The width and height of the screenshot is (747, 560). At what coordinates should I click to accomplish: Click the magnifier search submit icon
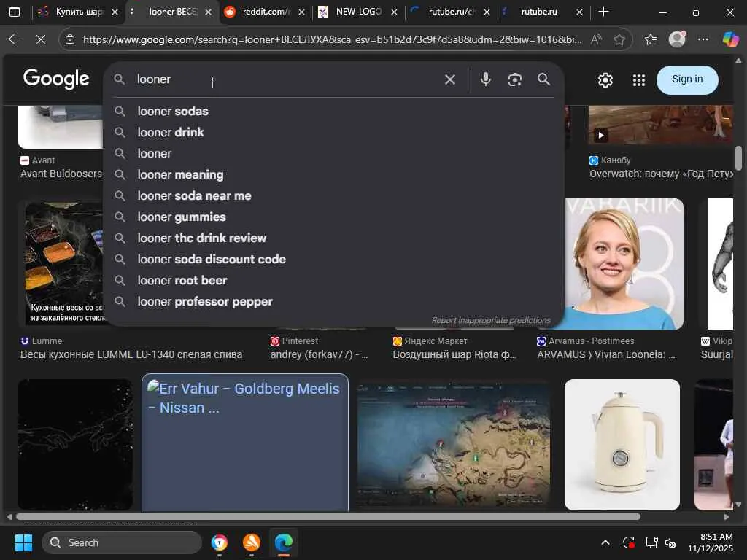[x=543, y=79]
